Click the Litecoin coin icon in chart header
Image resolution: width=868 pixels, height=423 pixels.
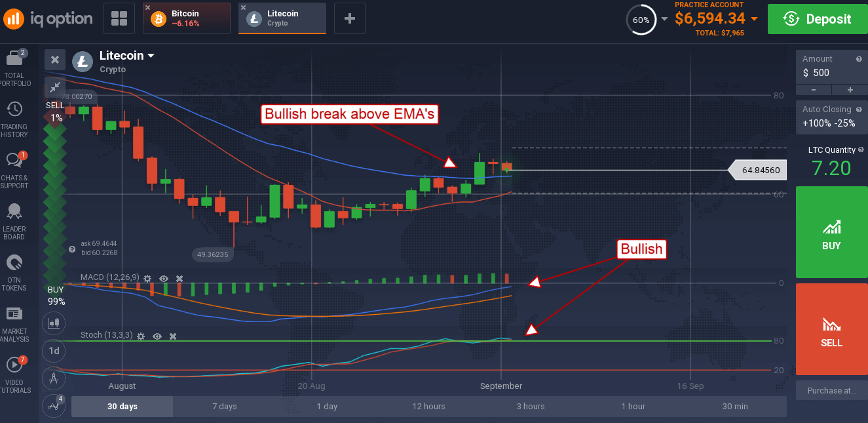point(83,60)
